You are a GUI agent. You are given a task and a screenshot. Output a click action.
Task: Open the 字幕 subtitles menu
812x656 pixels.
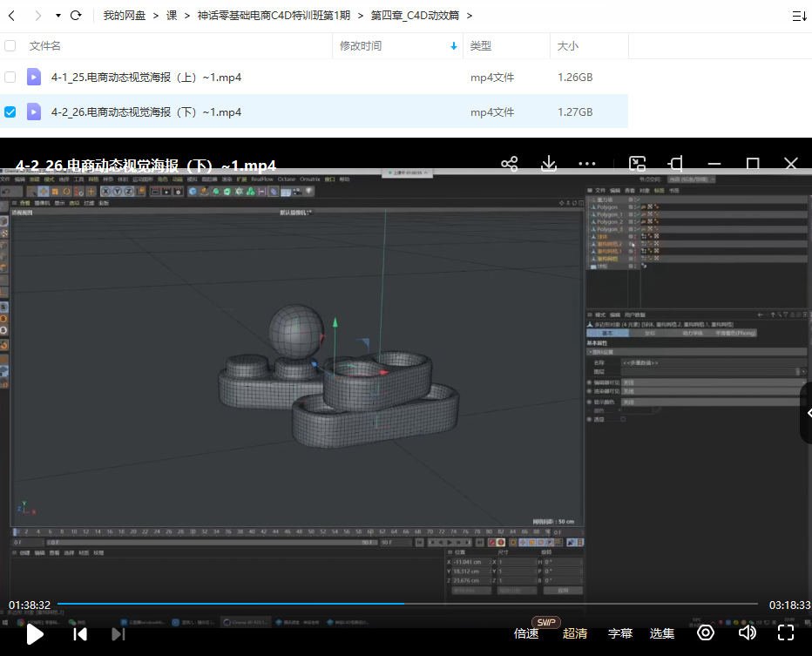click(x=619, y=633)
